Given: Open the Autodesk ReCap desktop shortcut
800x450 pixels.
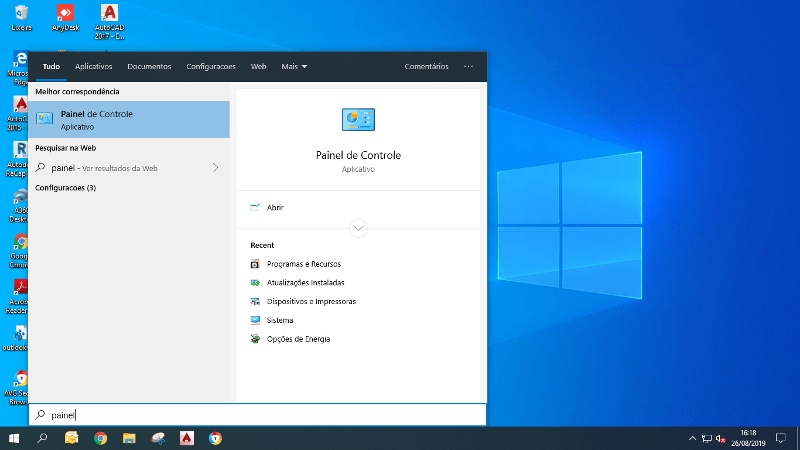Looking at the screenshot, I should [17, 160].
